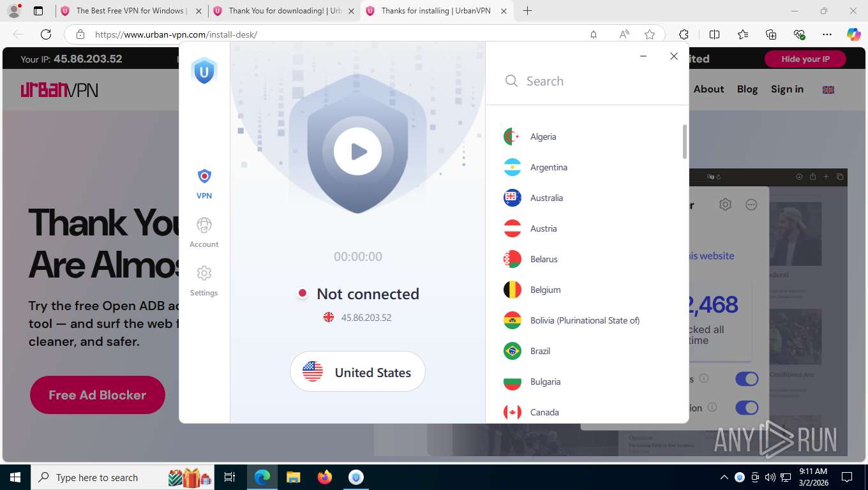
Task: Open the Favorites list icon
Action: pos(743,34)
